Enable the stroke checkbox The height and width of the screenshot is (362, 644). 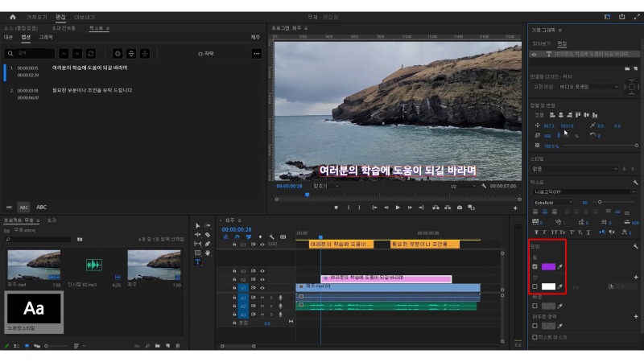[x=535, y=286]
